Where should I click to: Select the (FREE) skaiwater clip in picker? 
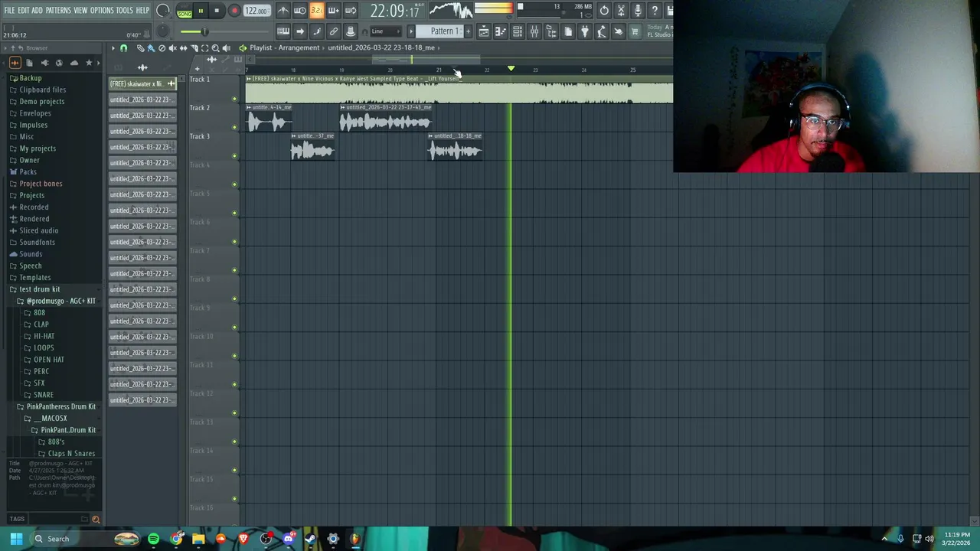pos(142,83)
